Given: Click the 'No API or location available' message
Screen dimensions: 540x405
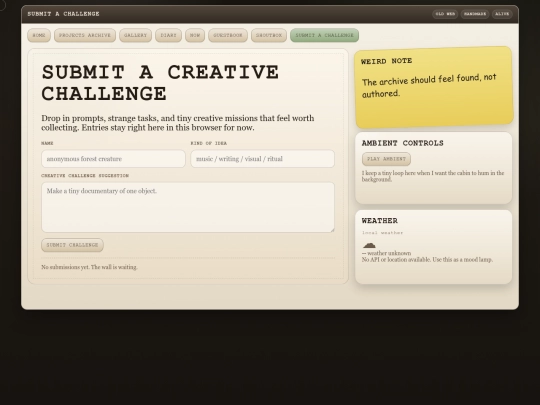Looking at the screenshot, I should click(x=427, y=260).
